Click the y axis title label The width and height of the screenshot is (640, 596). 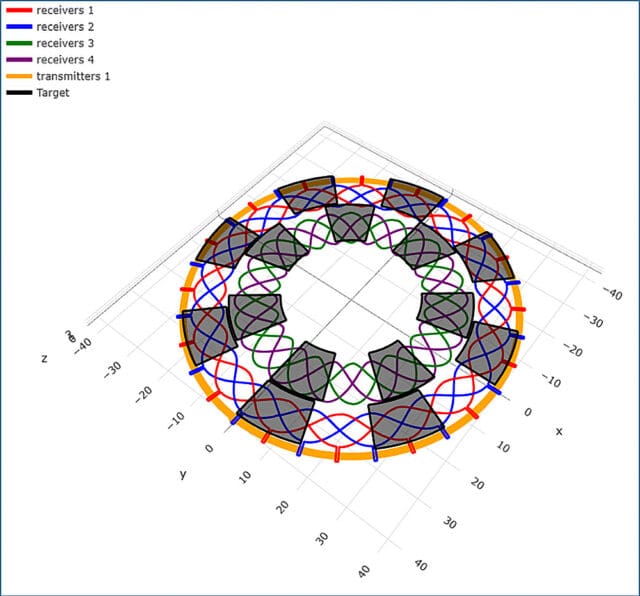[x=183, y=474]
